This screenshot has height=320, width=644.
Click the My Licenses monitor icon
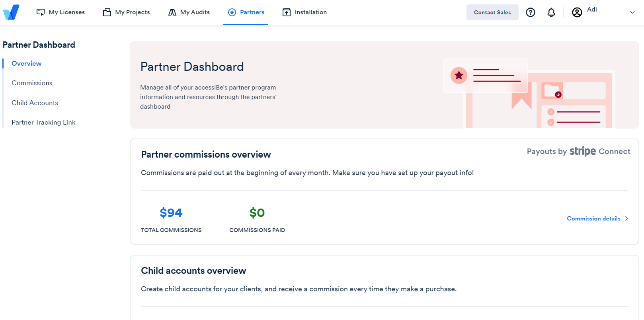click(x=41, y=12)
